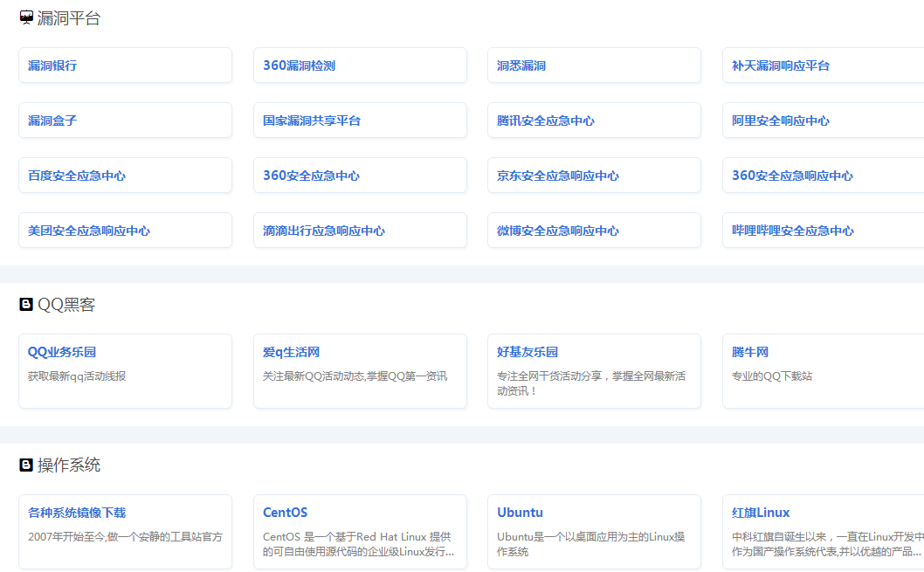Go to 漏洞盒子

52,121
